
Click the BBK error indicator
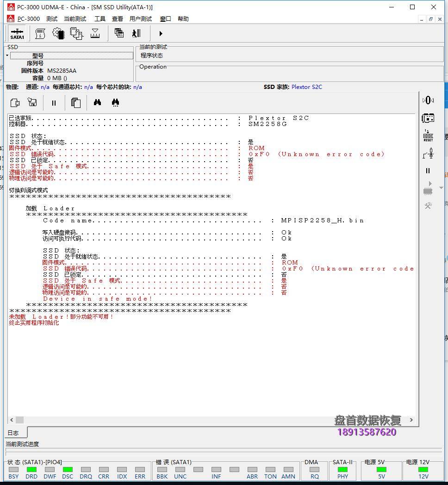[x=162, y=470]
